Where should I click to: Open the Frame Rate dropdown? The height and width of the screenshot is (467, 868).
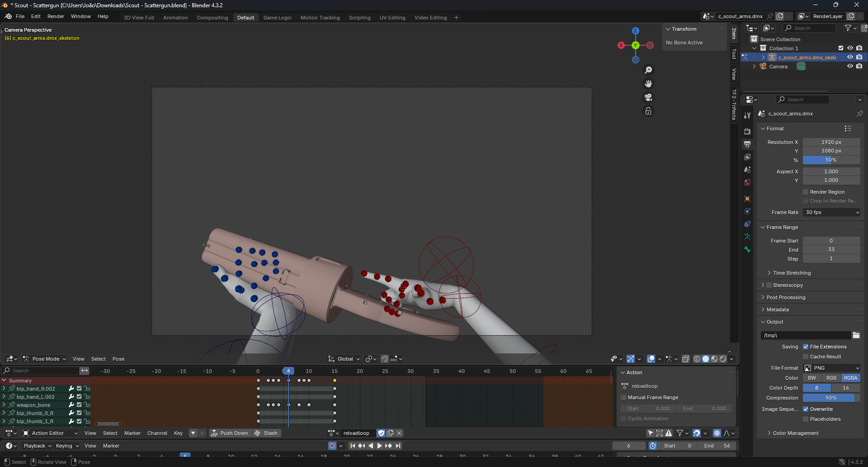[831, 212]
